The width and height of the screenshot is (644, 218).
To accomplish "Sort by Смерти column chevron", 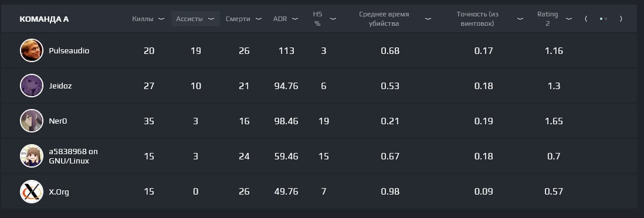I will click(x=258, y=19).
